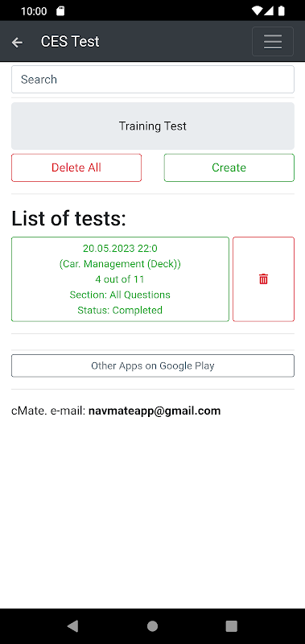Click the SD card icon next to the clock
The image size is (305, 644).
[60, 11]
